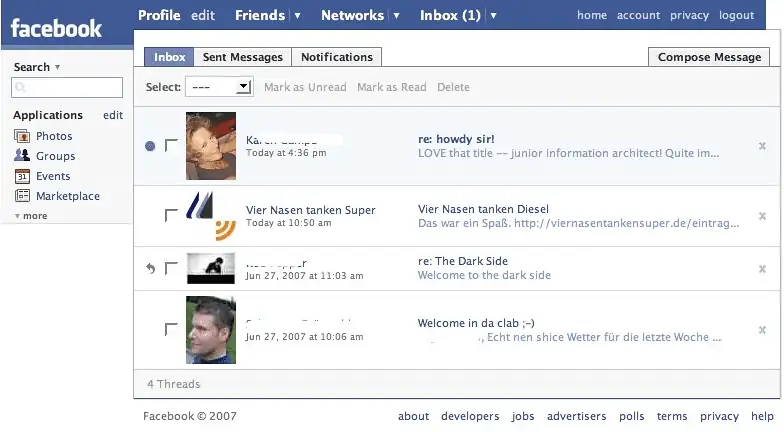Delete the 'Welcome in da clab' thread

point(762,330)
